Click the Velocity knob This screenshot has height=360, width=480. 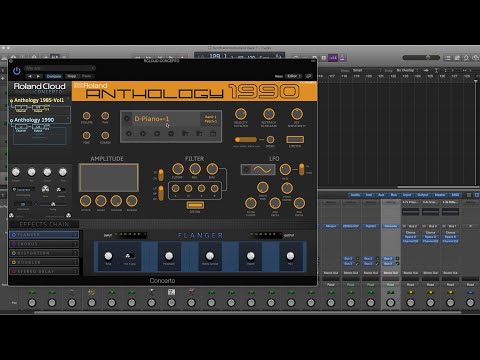[241, 114]
